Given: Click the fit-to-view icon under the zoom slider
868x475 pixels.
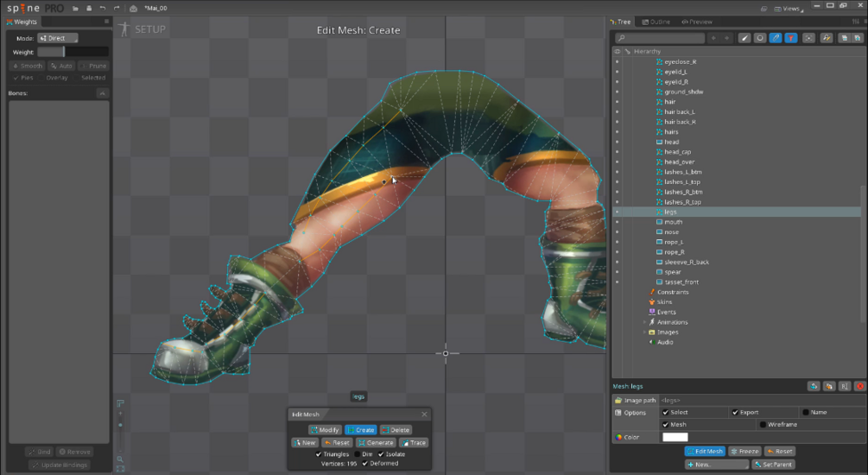Looking at the screenshot, I should 120,469.
